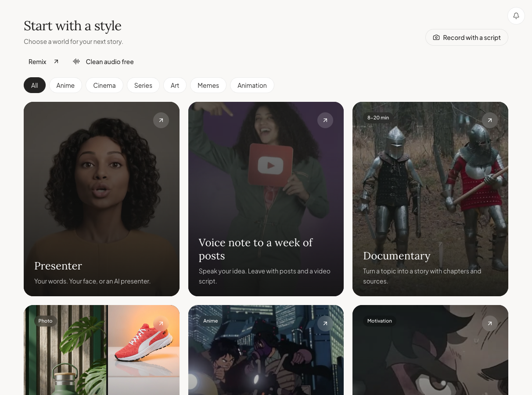Open the Motivation style card
This screenshot has height=395, width=532.
[430, 350]
